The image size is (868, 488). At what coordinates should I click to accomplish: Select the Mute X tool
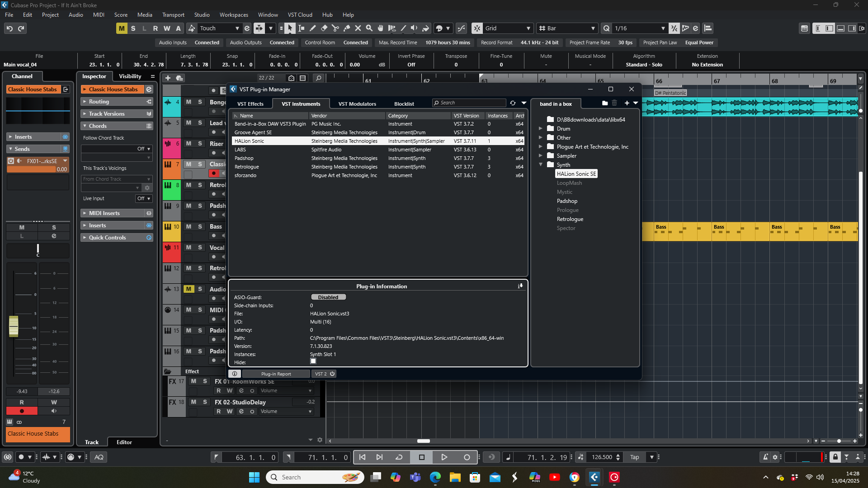click(358, 28)
